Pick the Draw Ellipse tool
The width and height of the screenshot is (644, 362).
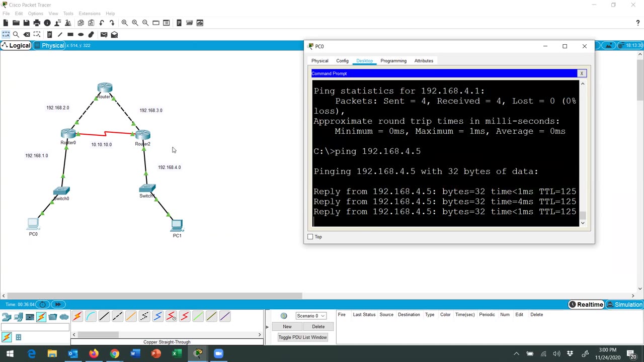pyautogui.click(x=80, y=35)
